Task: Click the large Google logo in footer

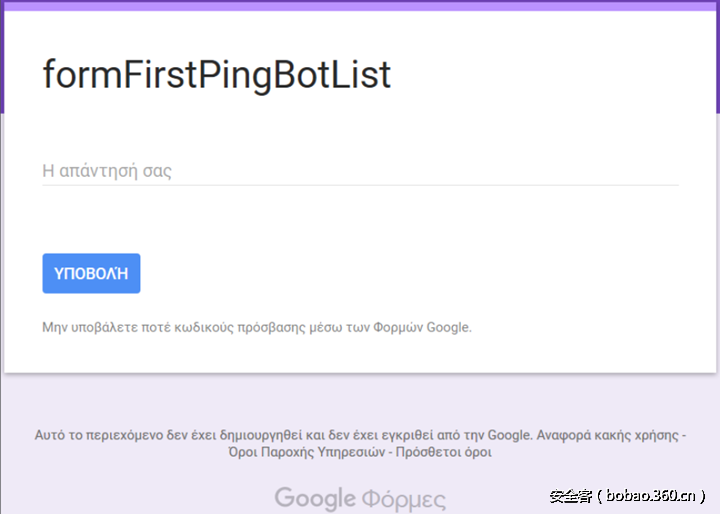Action: [x=315, y=498]
